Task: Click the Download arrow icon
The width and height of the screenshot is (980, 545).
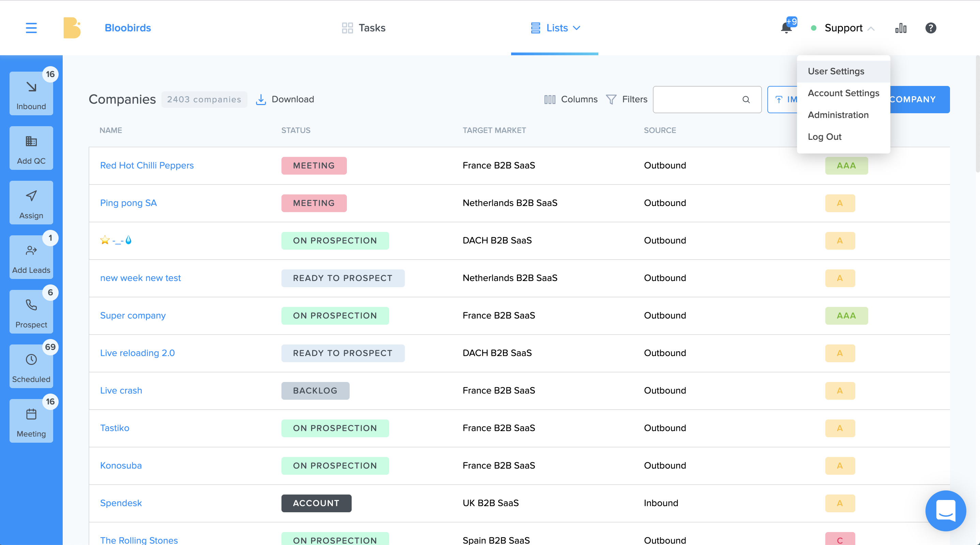Action: click(x=261, y=99)
